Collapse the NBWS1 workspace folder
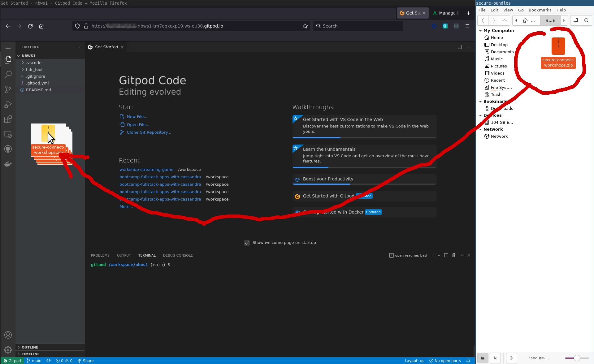The width and height of the screenshot is (594, 364). point(50,56)
